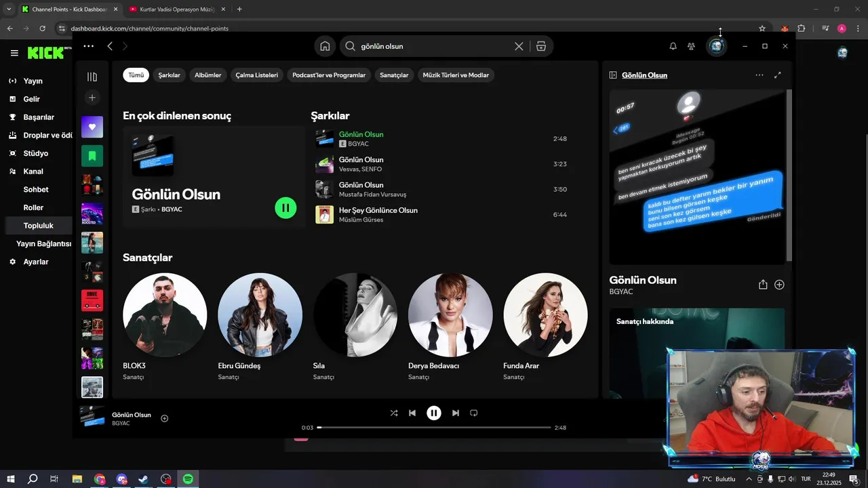Image resolution: width=868 pixels, height=488 pixels.
Task: Open the Friend Activity icon
Action: pyautogui.click(x=691, y=46)
